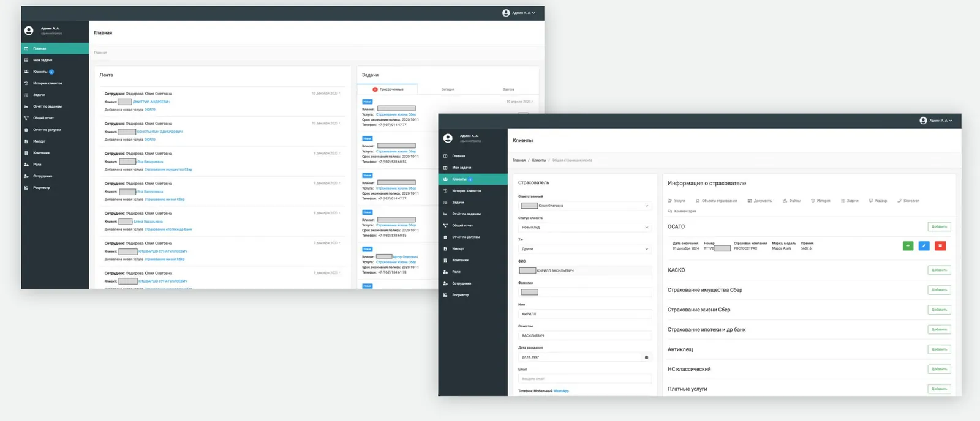Click the Отчёт по задачам chart icon in the Главная window
The image size is (980, 421).
pos(26,106)
